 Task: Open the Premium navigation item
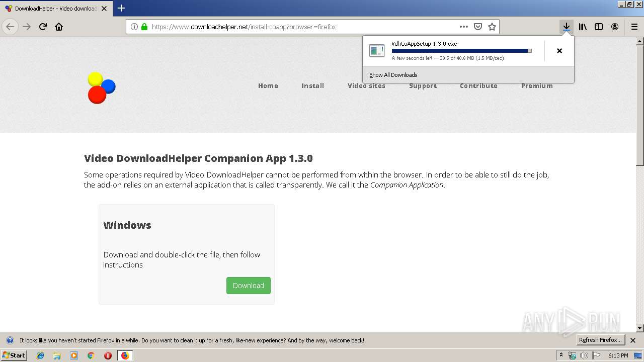point(537,86)
